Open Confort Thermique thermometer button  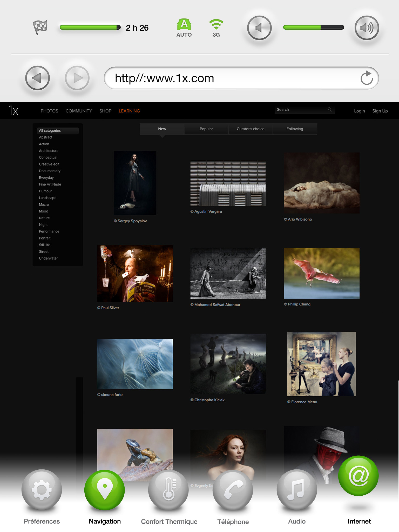168,490
